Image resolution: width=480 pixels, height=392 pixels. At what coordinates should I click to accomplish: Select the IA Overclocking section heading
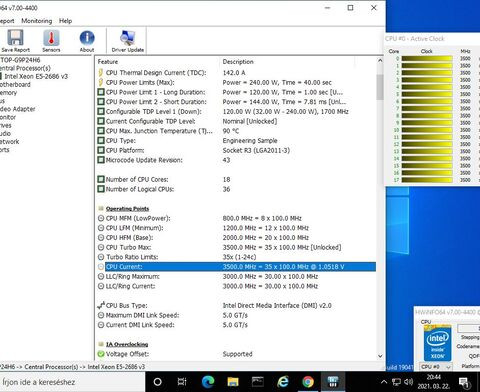click(x=127, y=344)
